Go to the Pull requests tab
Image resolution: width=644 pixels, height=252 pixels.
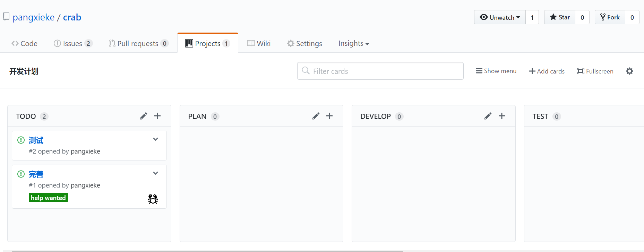point(138,43)
